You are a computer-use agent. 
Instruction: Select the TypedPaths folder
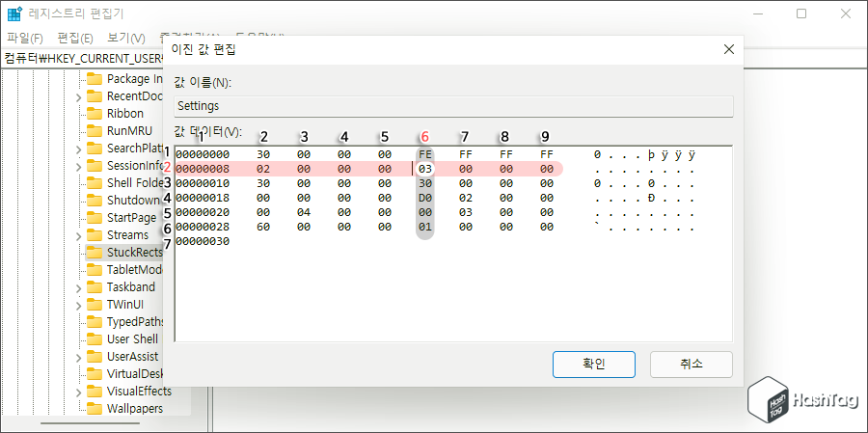point(135,322)
